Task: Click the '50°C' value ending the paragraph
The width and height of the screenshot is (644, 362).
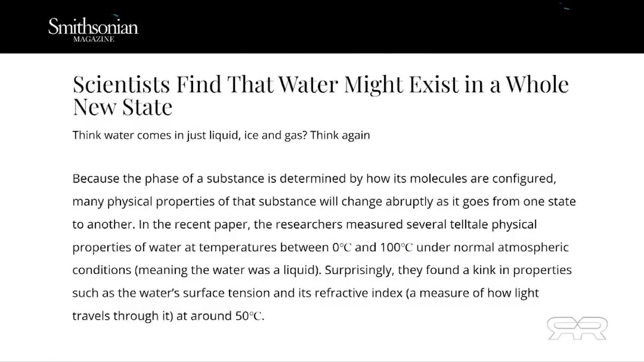Action: click(x=249, y=316)
